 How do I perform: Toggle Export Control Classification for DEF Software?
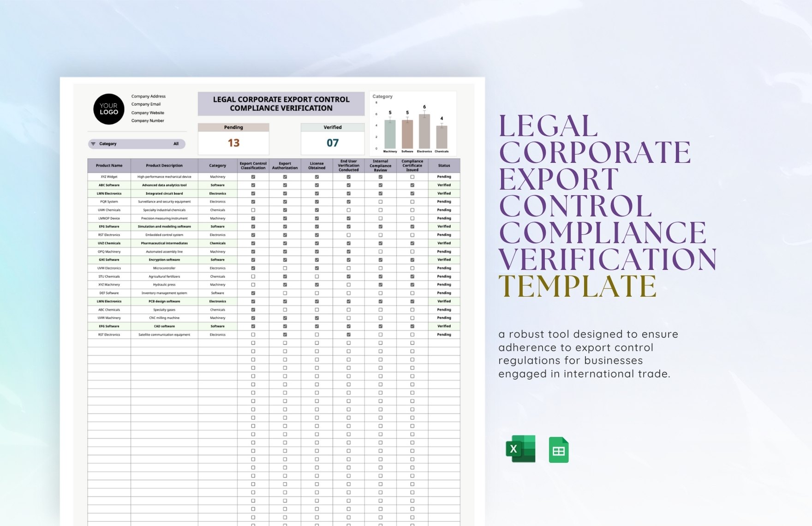point(253,293)
